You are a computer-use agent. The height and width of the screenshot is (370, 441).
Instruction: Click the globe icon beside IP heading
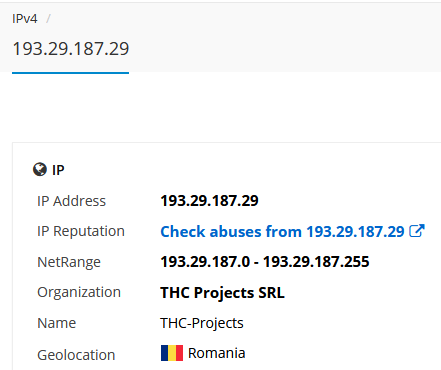click(40, 169)
